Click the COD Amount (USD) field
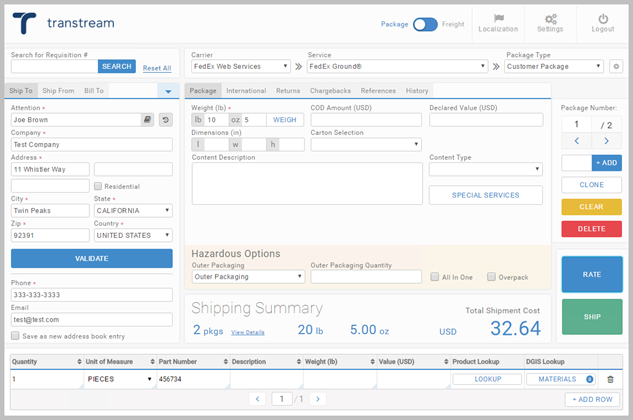Image resolution: width=633 pixels, height=420 pixels. pyautogui.click(x=366, y=120)
